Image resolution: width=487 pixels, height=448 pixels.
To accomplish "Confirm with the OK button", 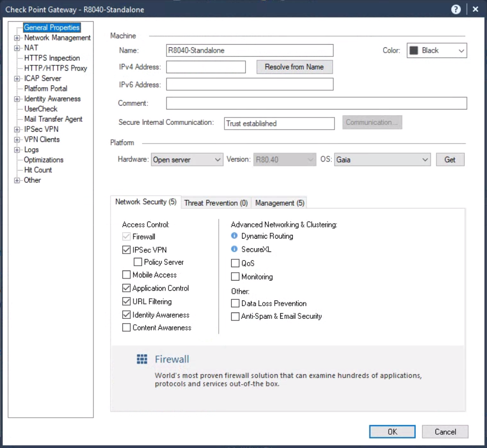I will tap(392, 432).
